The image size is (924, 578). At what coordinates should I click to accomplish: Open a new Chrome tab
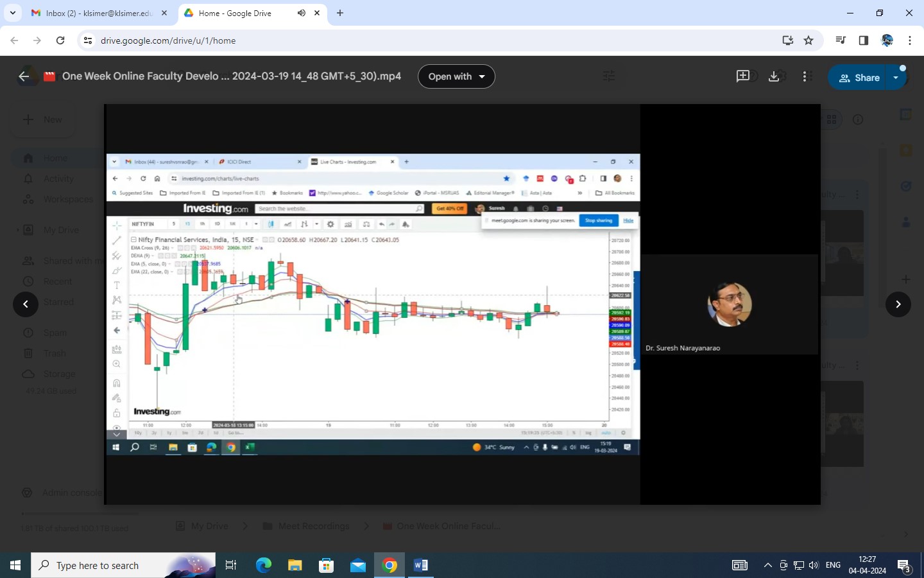[x=340, y=13]
